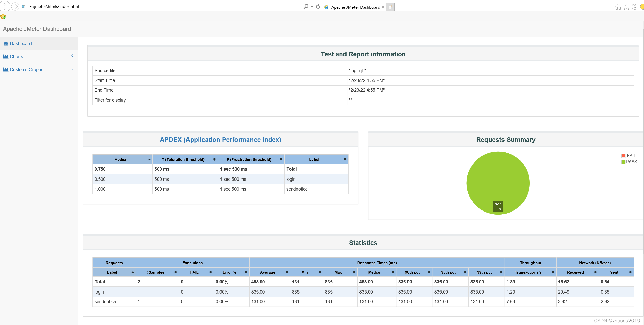Toggle the PASS legend green swatch
The height and width of the screenshot is (325, 644).
click(x=624, y=162)
